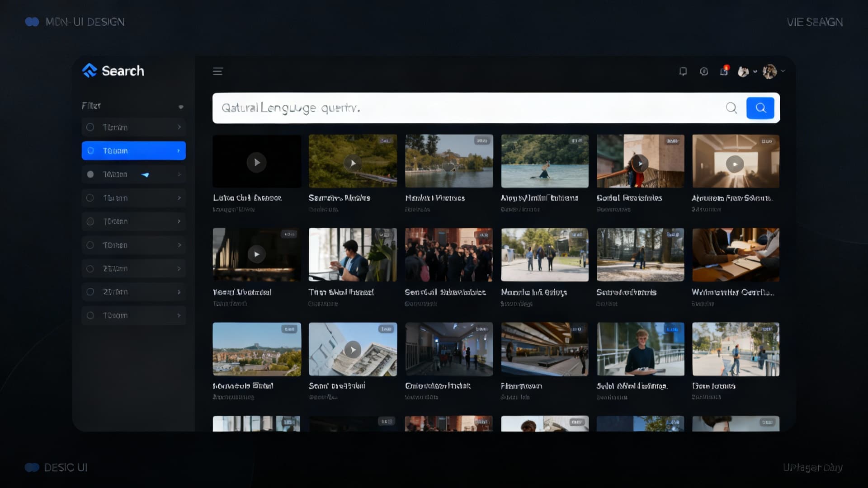Click the comment bubble icon in the top bar
Image resolution: width=868 pixels, height=488 pixels.
click(683, 71)
